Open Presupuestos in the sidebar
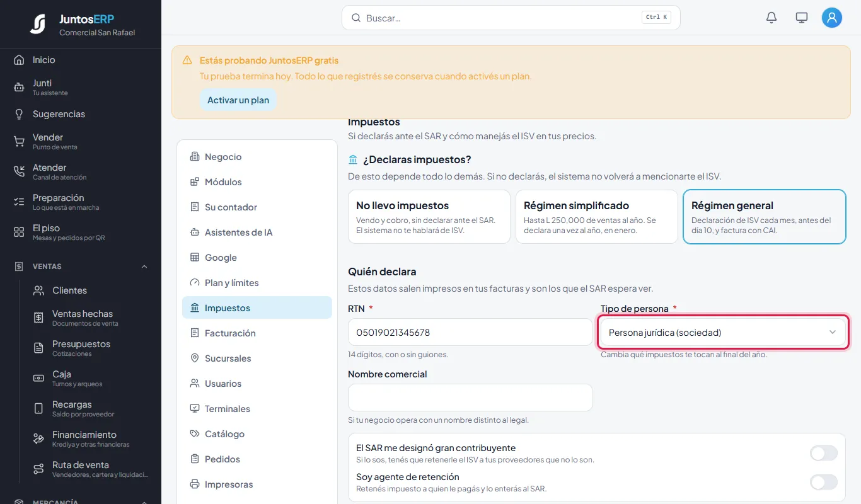Screen dimensions: 861x504 coord(90,348)
